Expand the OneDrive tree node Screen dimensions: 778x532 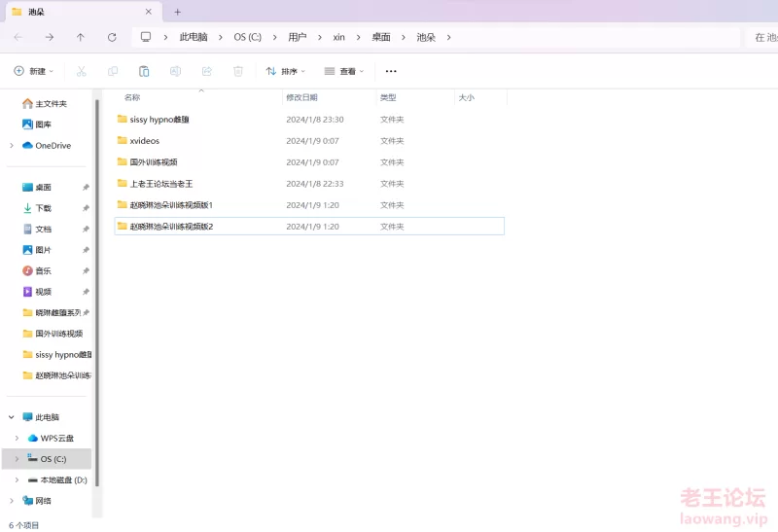pyautogui.click(x=12, y=146)
